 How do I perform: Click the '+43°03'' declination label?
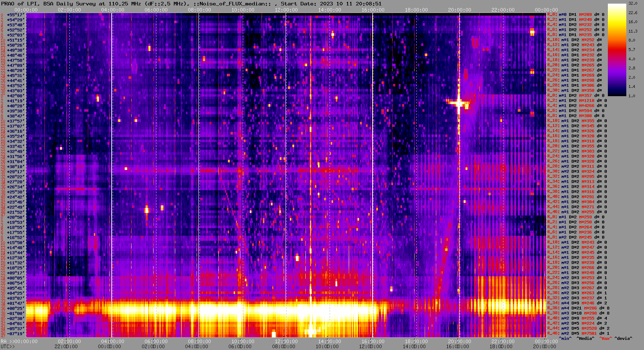click(x=15, y=91)
